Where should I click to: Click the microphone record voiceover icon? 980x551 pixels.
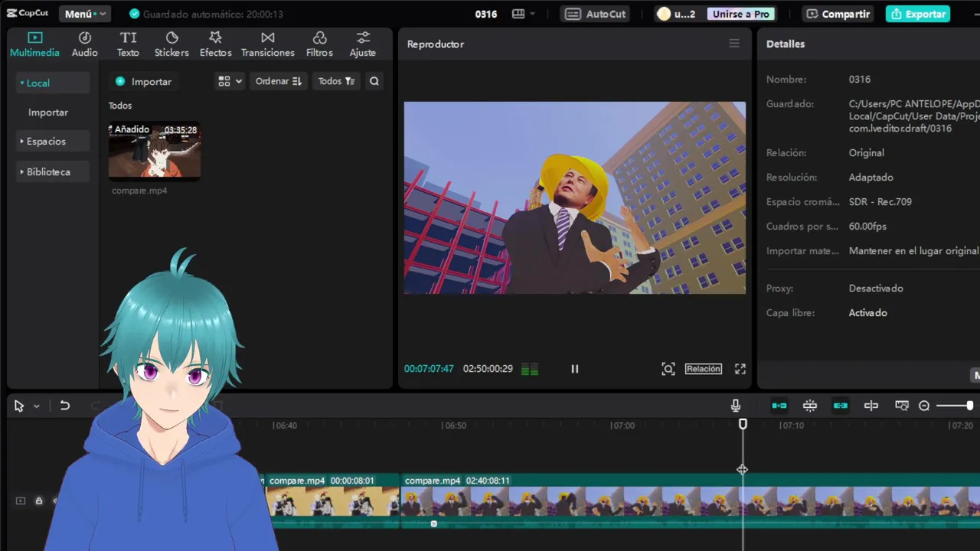736,406
